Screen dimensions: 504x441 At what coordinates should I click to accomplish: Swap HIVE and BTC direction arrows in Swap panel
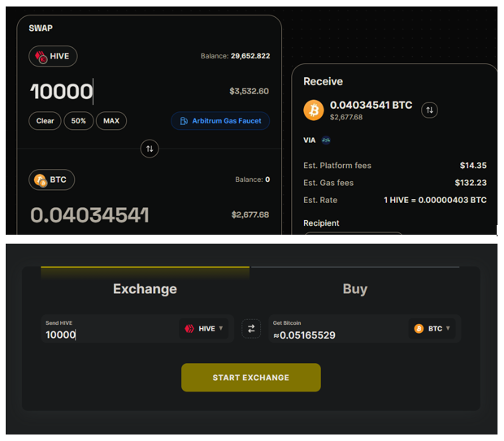[x=150, y=149]
